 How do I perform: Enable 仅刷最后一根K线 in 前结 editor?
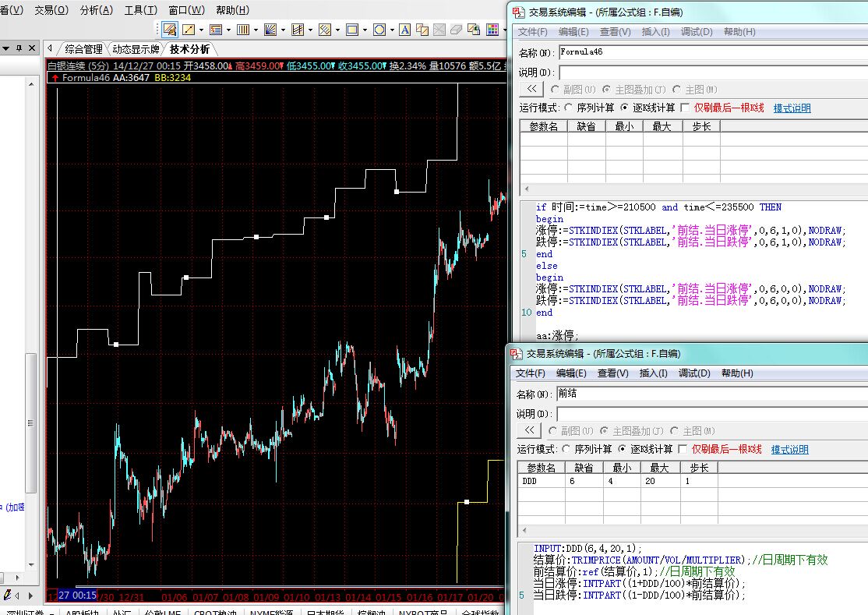pos(683,449)
